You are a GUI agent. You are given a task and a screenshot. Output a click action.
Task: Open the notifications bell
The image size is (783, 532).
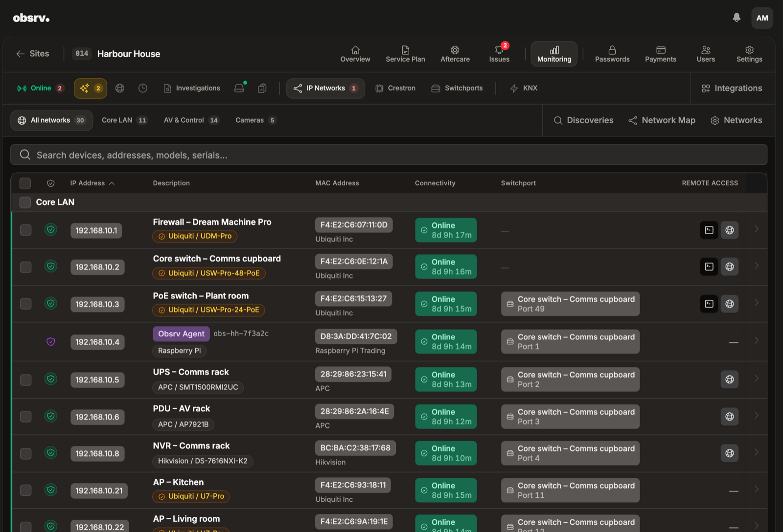click(x=737, y=18)
